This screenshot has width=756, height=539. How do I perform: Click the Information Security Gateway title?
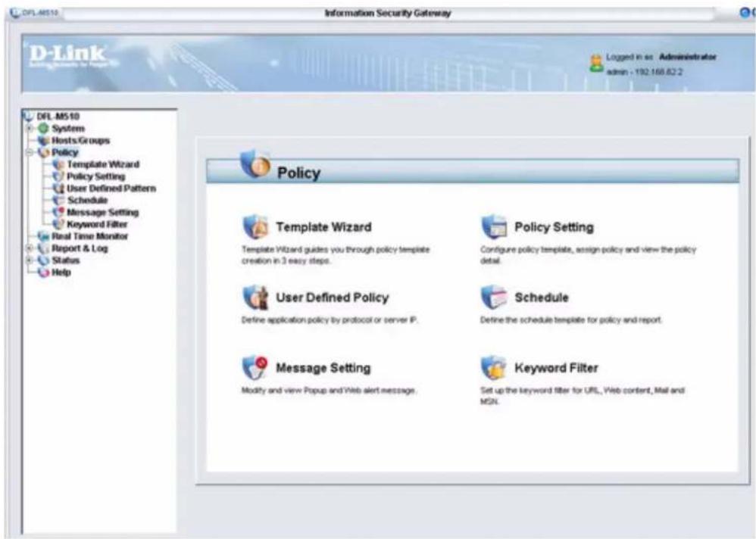[x=388, y=13]
